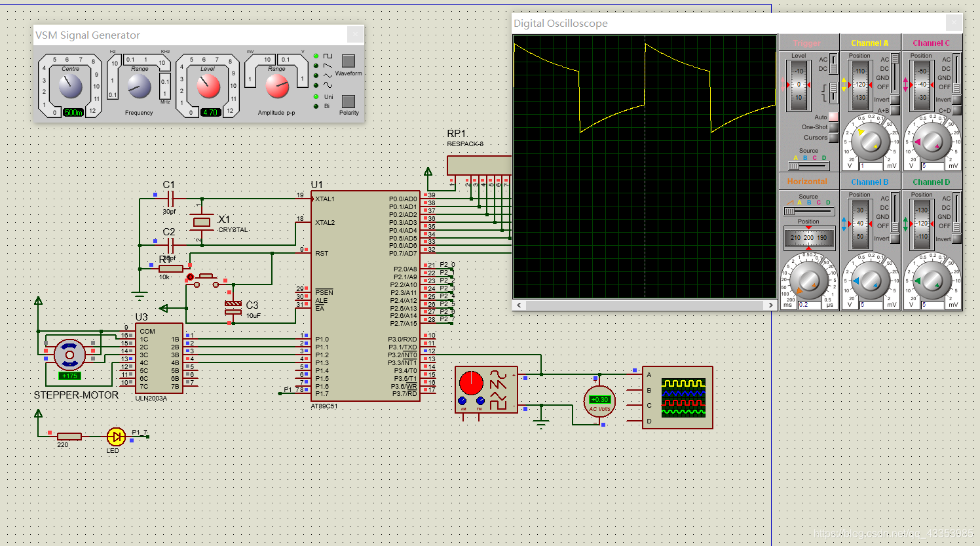The height and width of the screenshot is (546, 980).
Task: Click the generator Amplitude Range knob
Action: (277, 86)
